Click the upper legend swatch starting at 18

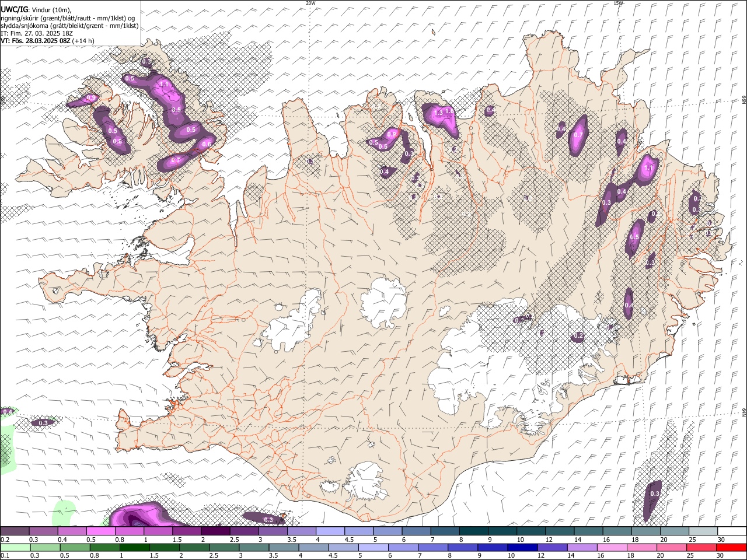[x=646, y=531]
